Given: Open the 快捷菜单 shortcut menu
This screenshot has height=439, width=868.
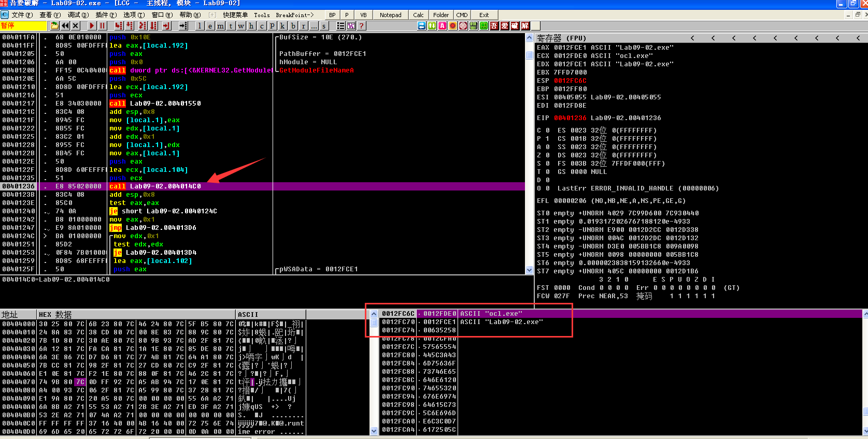Looking at the screenshot, I should 235,15.
